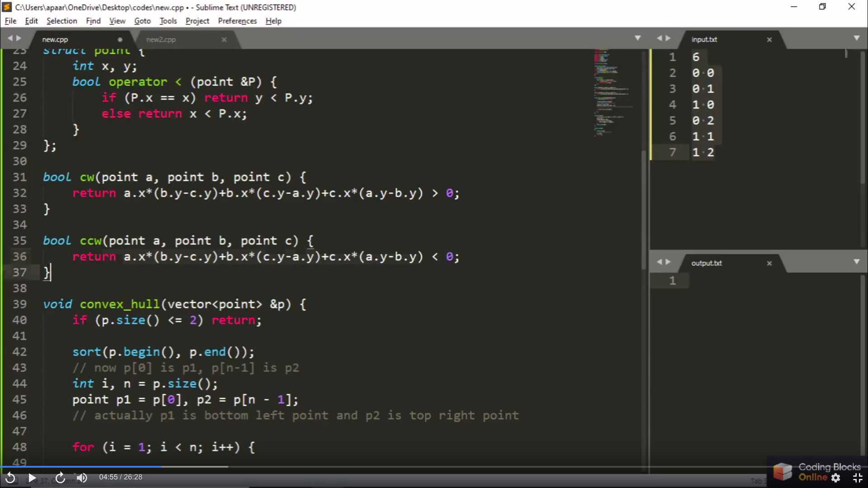The image size is (868, 488).
Task: Click the tab navigation arrows beside input.txt
Action: point(664,38)
